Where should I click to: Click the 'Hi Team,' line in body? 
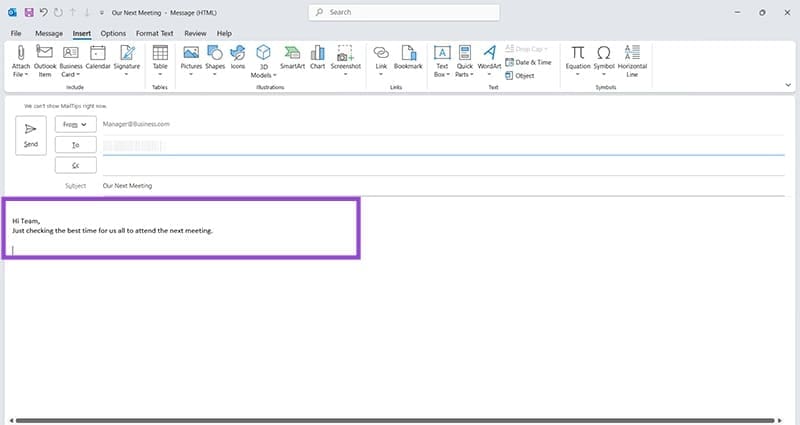coord(26,221)
